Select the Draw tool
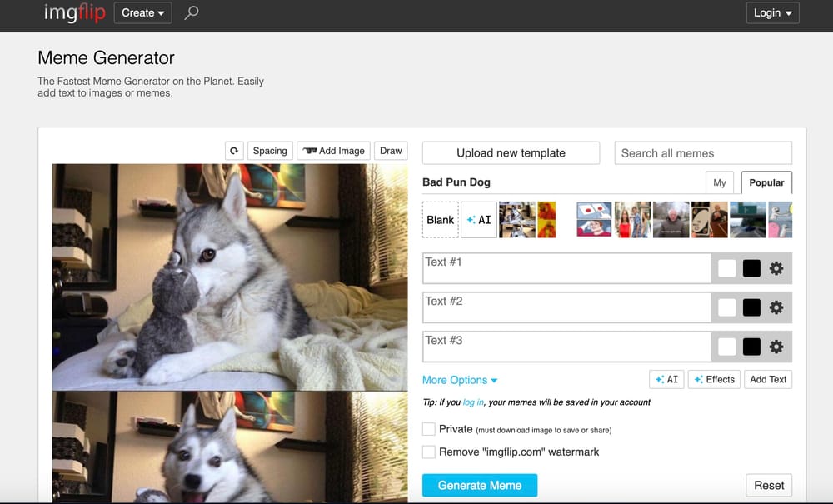 (390, 150)
